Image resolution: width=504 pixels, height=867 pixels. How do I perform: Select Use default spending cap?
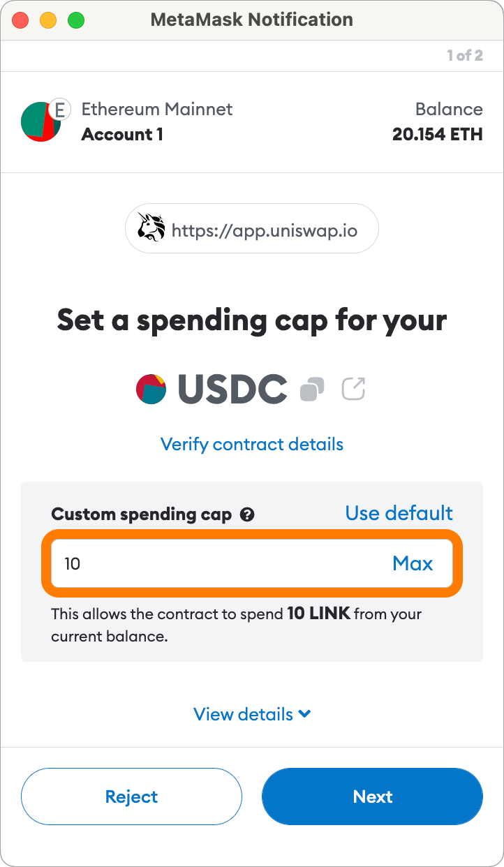(399, 513)
